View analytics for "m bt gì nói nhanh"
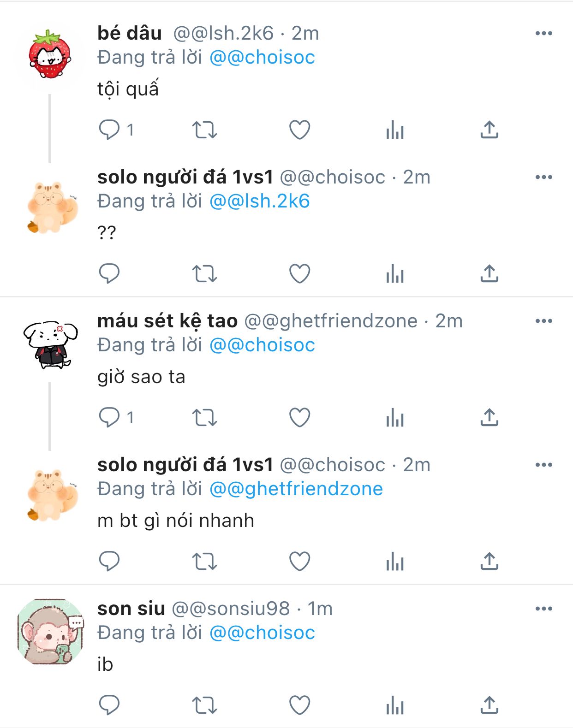Viewport: 573px width, 728px height. pyautogui.click(x=395, y=561)
